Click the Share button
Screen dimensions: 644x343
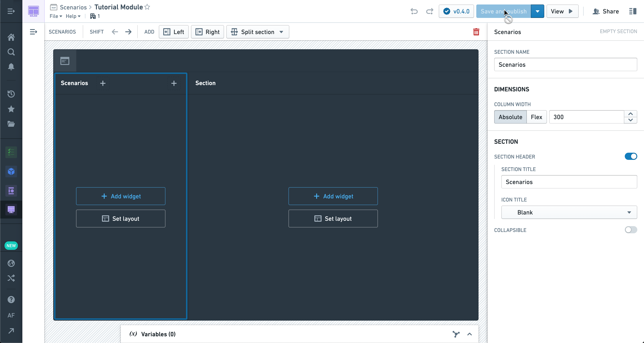click(x=606, y=11)
